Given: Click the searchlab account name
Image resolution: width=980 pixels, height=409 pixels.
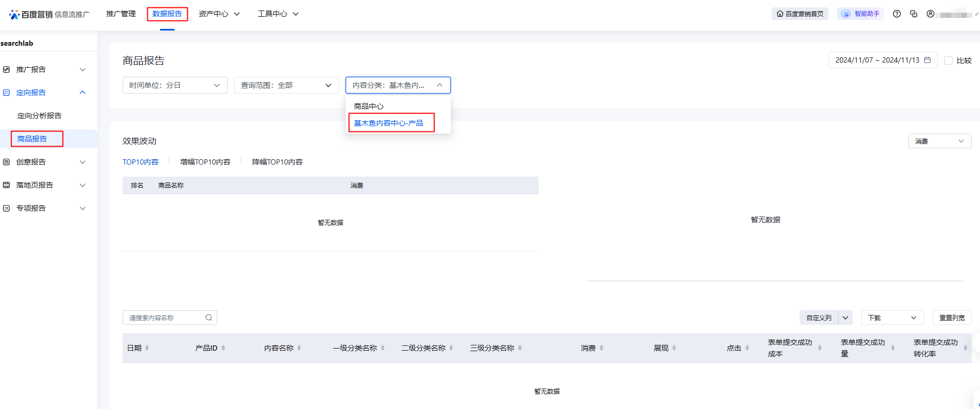Looking at the screenshot, I should (17, 43).
